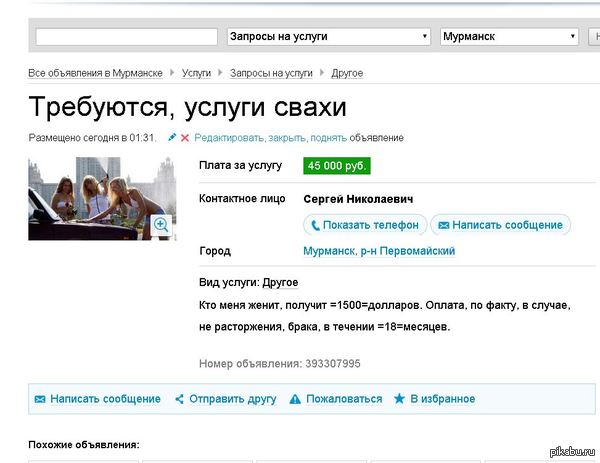Click the title Требуются, услуги свахи
Image resolution: width=600 pixels, height=463 pixels.
click(x=188, y=107)
